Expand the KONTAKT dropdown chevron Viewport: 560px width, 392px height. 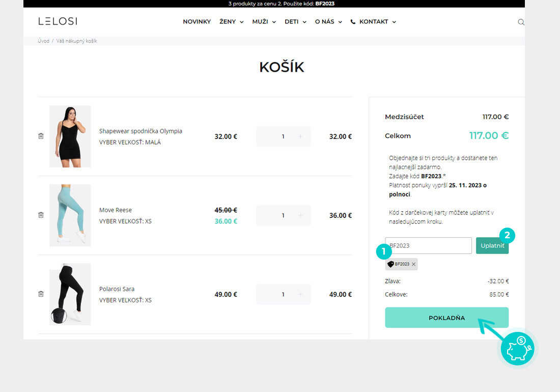pyautogui.click(x=394, y=22)
